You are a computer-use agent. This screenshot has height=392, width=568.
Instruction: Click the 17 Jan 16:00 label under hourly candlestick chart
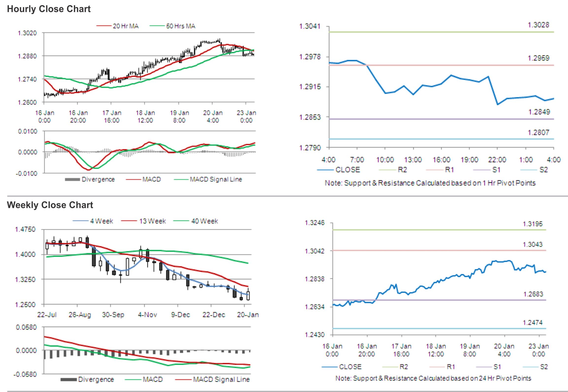(112, 116)
